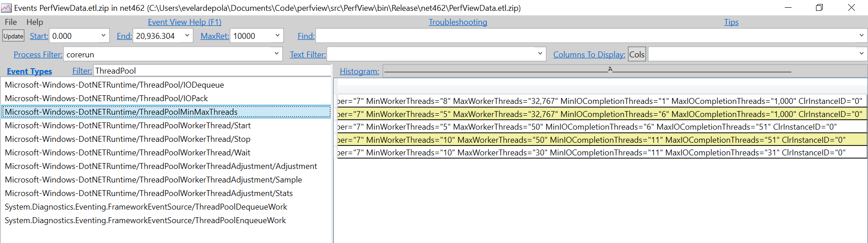Screen dimensions: 868x243
Task: Click the Text Filter link
Action: 308,55
